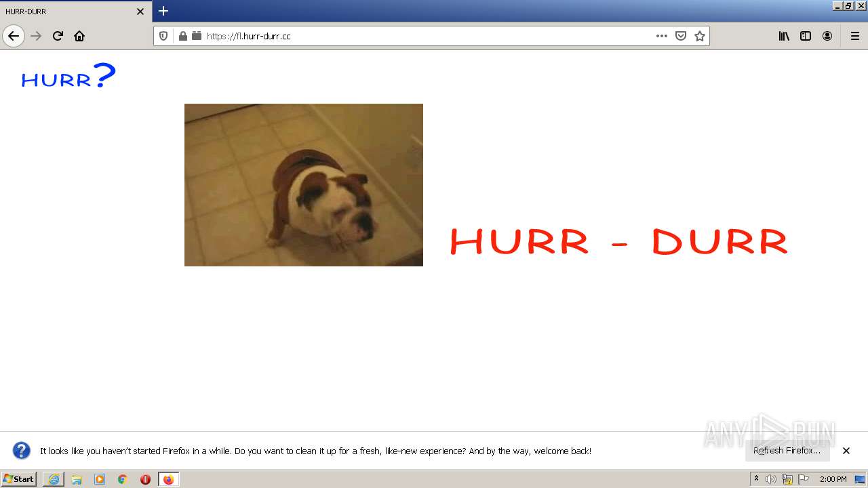
Task: Click the forward navigation arrow
Action: point(37,36)
